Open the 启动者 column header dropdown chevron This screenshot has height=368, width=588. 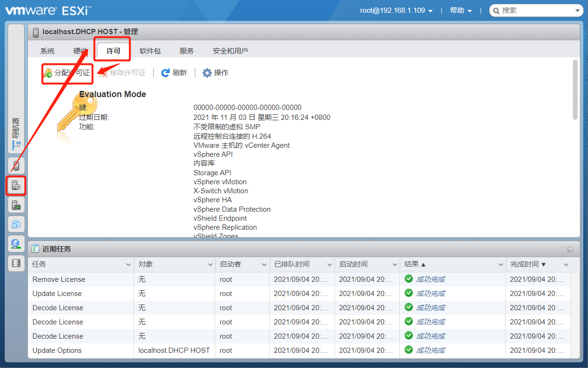pos(264,265)
